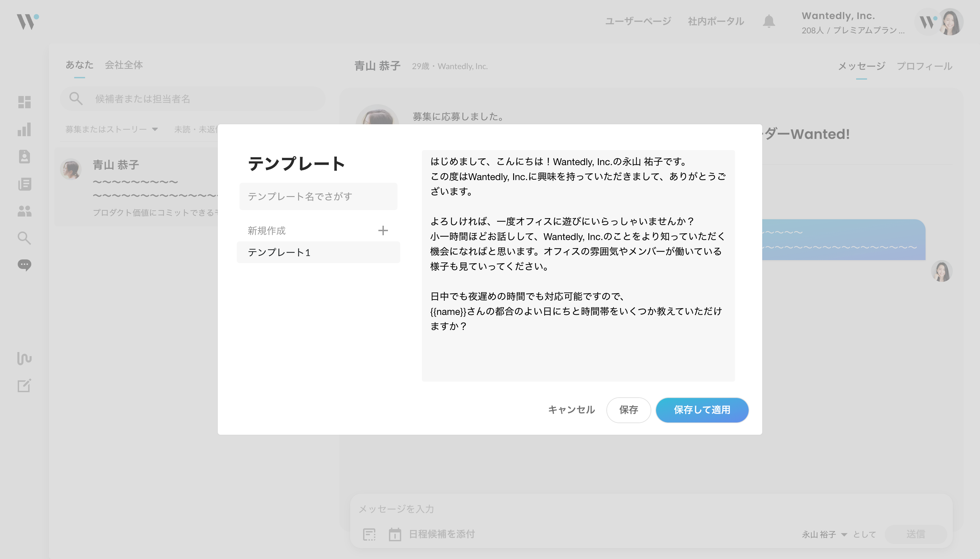Switch to the あなた tab
This screenshot has height=559, width=980.
(x=79, y=64)
